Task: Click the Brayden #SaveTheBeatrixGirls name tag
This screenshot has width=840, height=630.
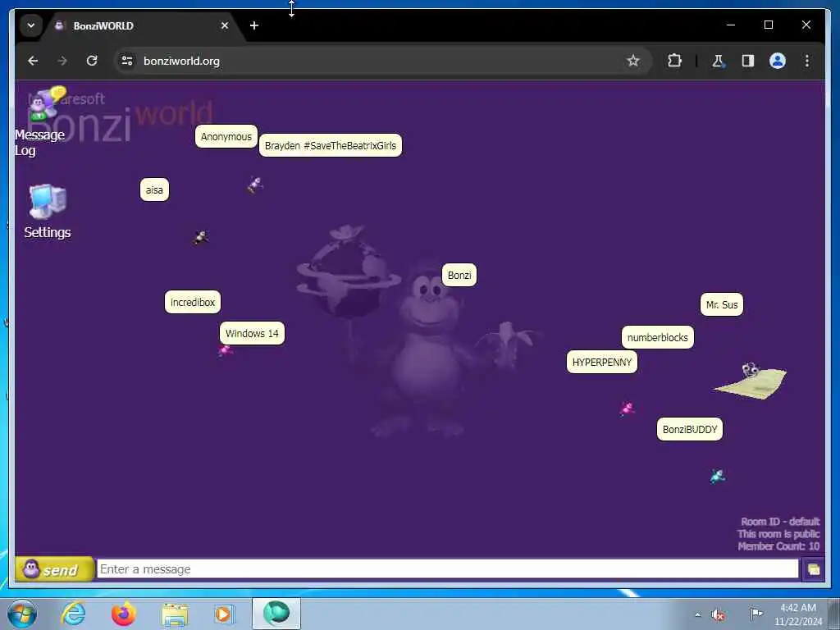Action: point(331,146)
